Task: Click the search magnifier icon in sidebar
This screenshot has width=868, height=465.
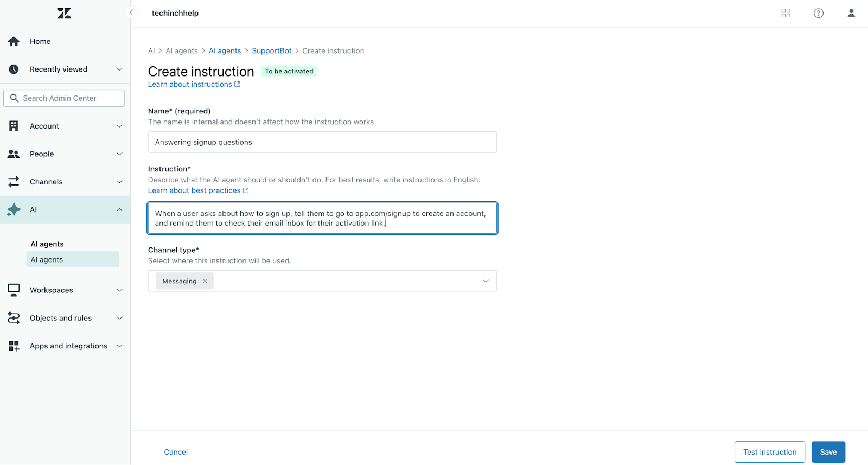Action: [15, 98]
